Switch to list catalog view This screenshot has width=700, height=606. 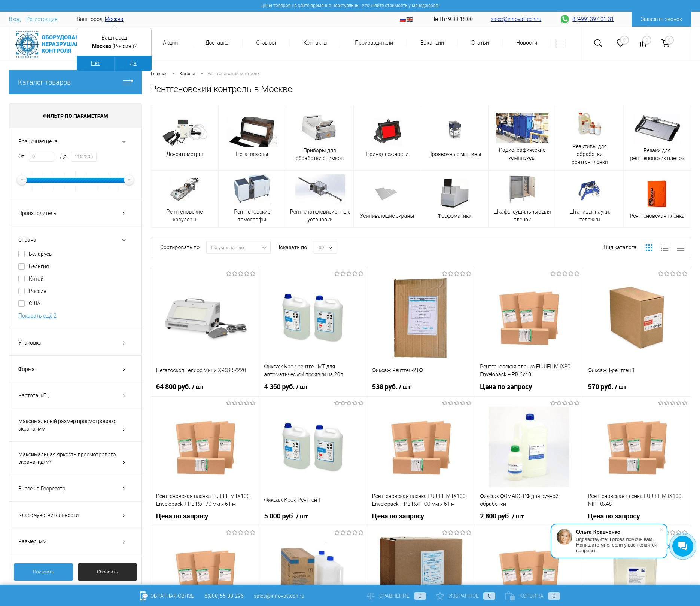pyautogui.click(x=665, y=248)
